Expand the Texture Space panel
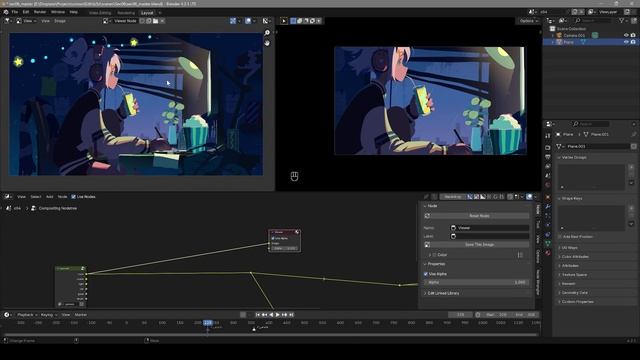The image size is (640, 360). (573, 275)
